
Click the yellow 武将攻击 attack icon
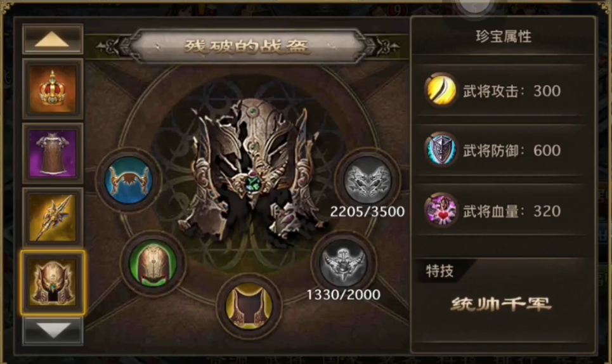[x=441, y=90]
